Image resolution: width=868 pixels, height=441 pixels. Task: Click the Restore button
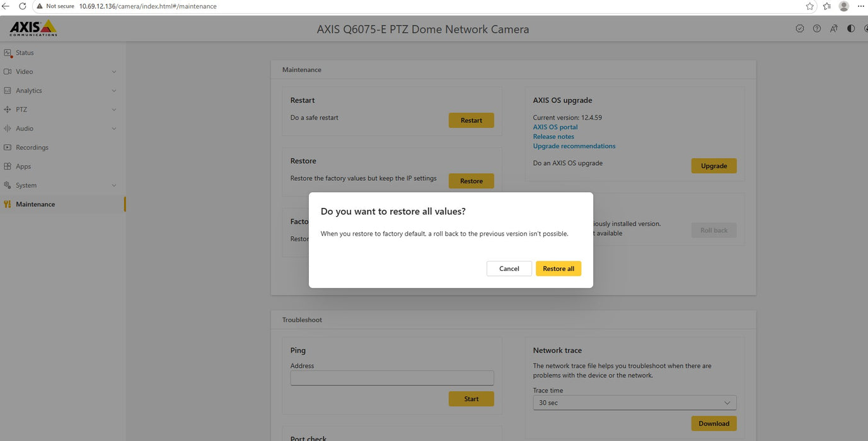(x=472, y=181)
